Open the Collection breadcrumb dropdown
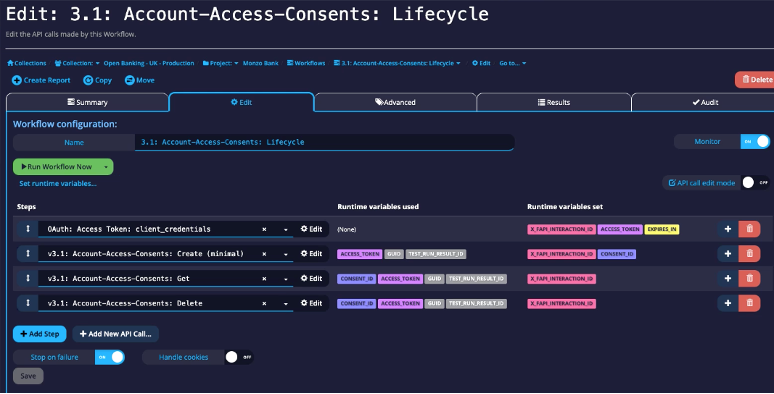The height and width of the screenshot is (394, 774). tap(77, 63)
